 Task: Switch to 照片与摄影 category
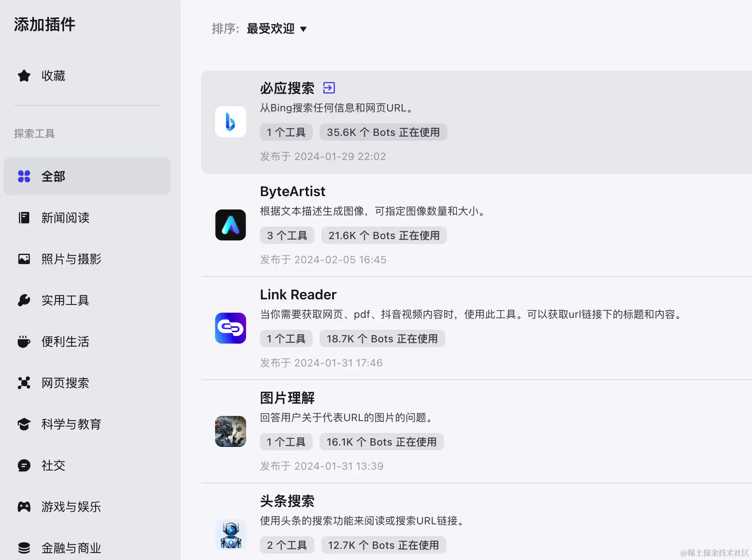pyautogui.click(x=87, y=259)
